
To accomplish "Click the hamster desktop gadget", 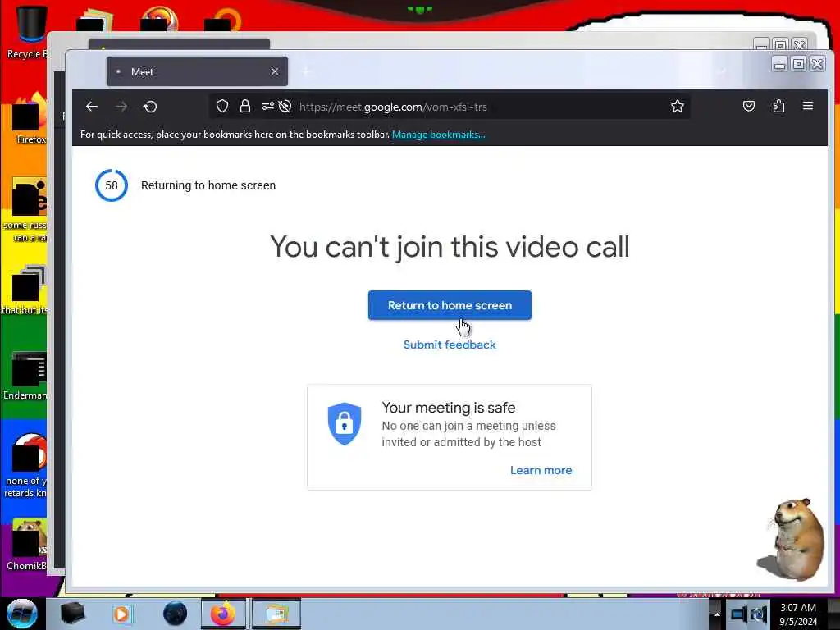I will point(792,540).
